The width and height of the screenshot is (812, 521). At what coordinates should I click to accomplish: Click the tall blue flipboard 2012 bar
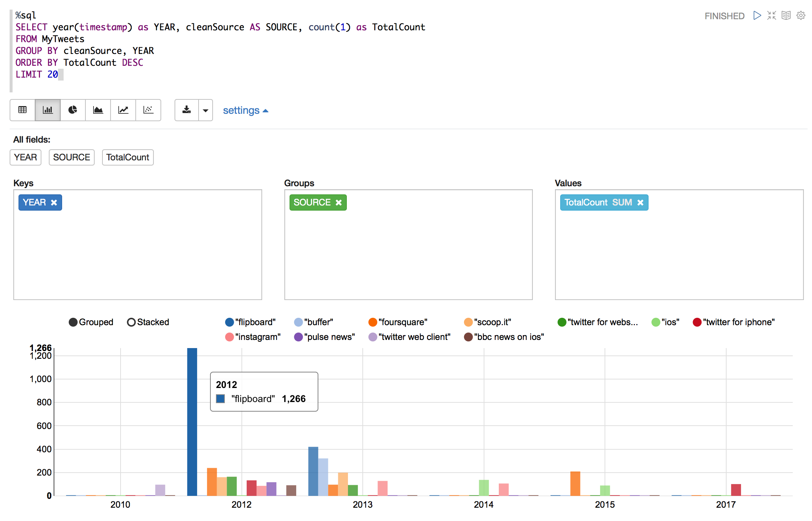coord(192,421)
